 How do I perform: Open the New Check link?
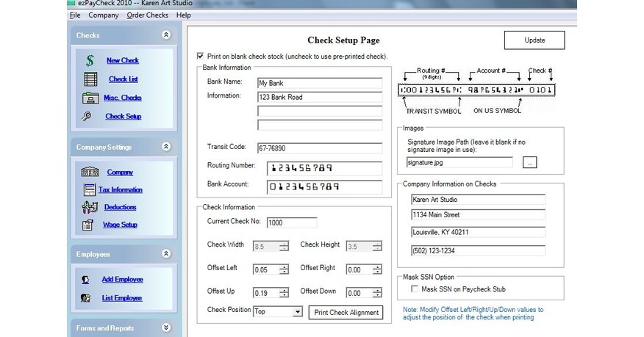click(x=122, y=60)
